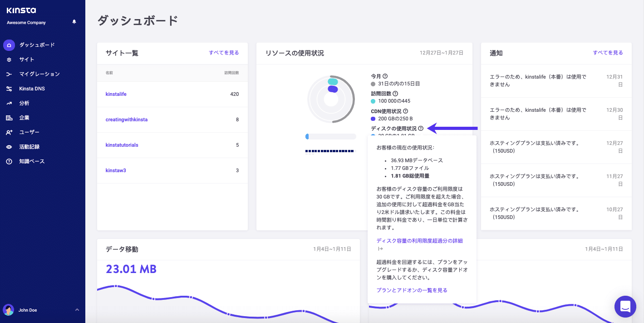Click the 企業 building icon
Screen dimensions: 644x323
[9, 118]
